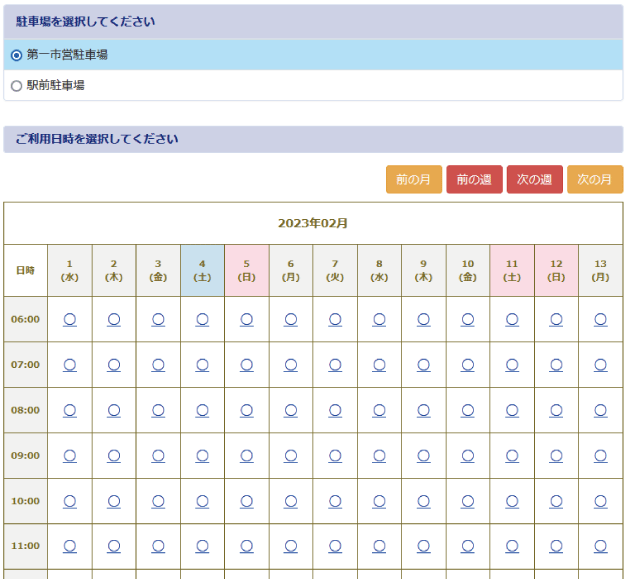This screenshot has height=579, width=627.
Task: Click the 2023年02月 calendar heading
Action: click(313, 223)
